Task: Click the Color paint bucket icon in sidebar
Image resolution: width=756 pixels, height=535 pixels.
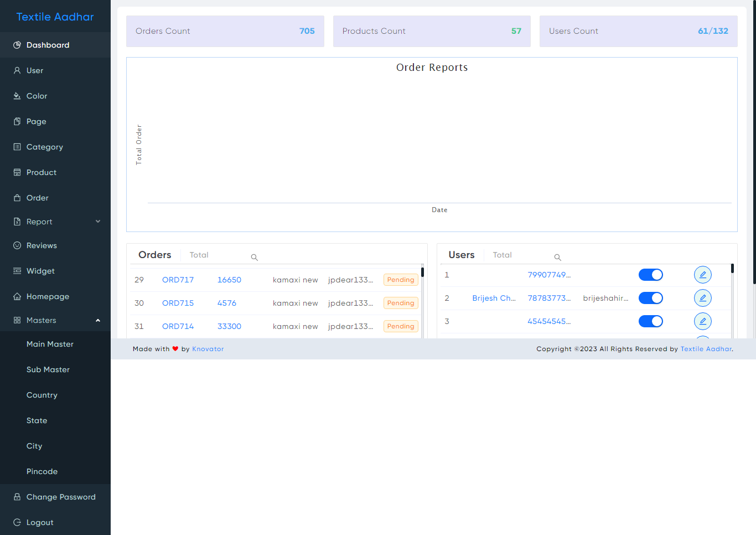Action: pyautogui.click(x=17, y=96)
